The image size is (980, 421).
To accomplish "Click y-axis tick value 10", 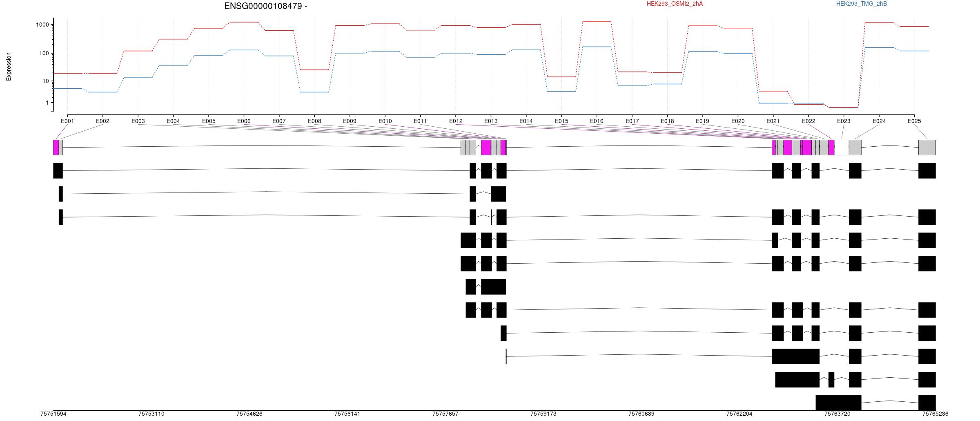I will point(46,81).
